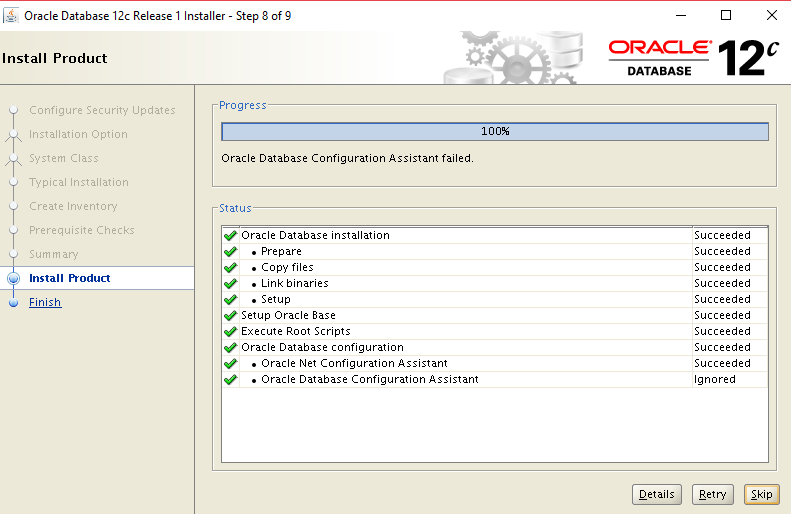Select the 'Execute Root Scripts' row text

click(296, 331)
